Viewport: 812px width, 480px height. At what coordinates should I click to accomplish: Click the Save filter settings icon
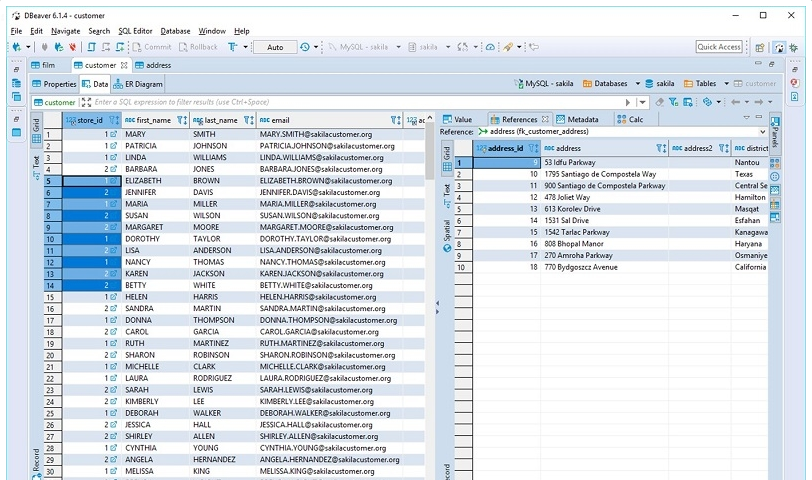(x=688, y=102)
